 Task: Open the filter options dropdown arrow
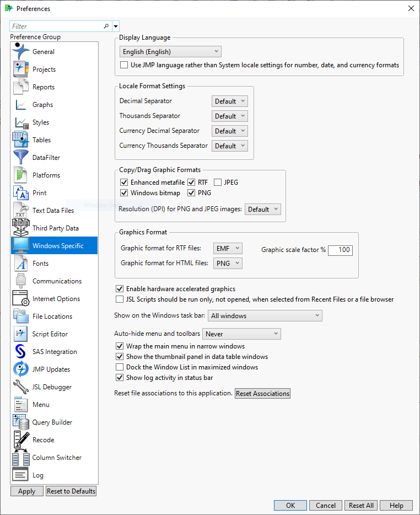click(116, 26)
